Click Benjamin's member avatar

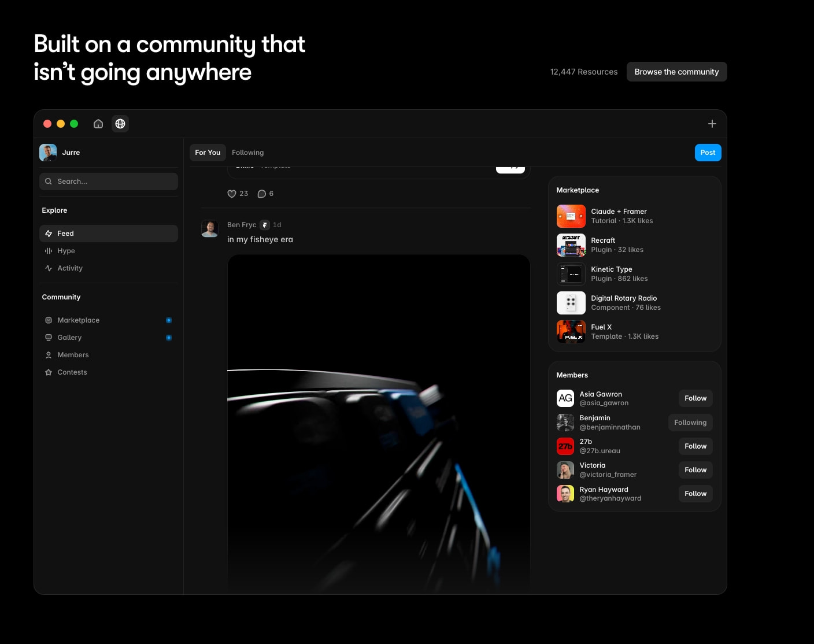click(x=565, y=423)
